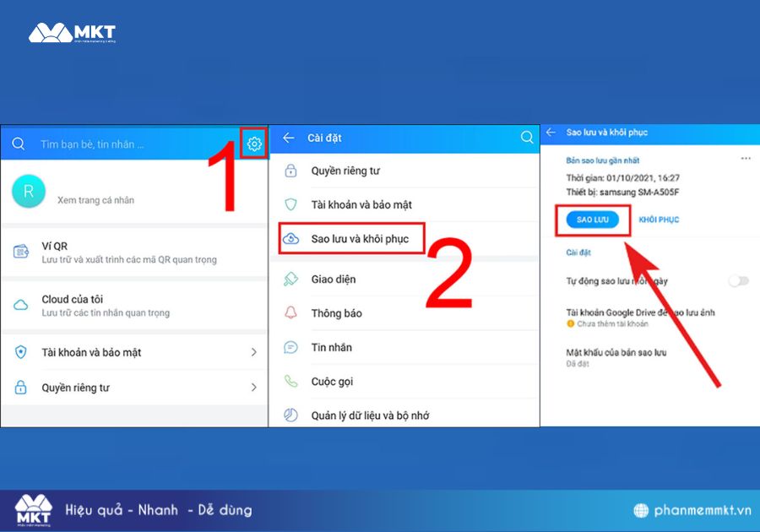This screenshot has width=760, height=532.
Task: Click the search magnifier in left panel
Action: tap(18, 144)
